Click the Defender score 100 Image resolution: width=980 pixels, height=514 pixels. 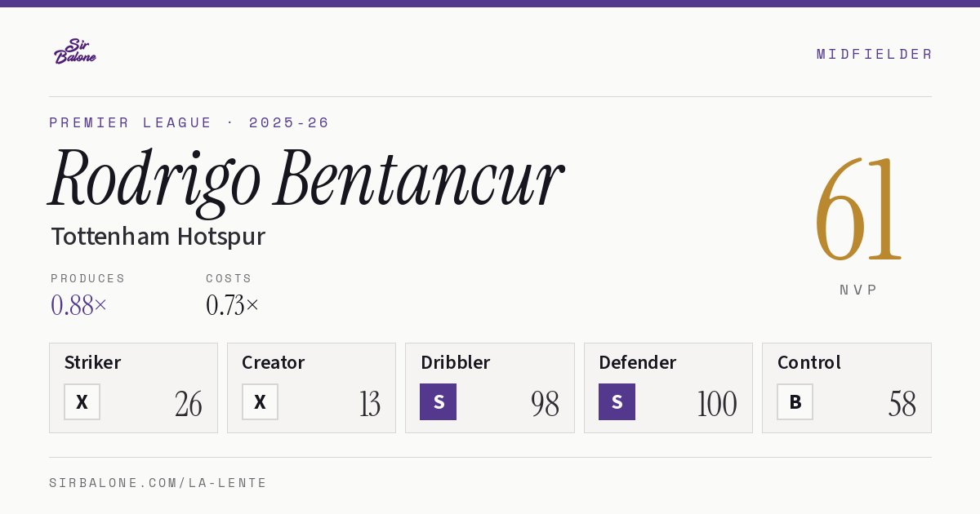(716, 404)
